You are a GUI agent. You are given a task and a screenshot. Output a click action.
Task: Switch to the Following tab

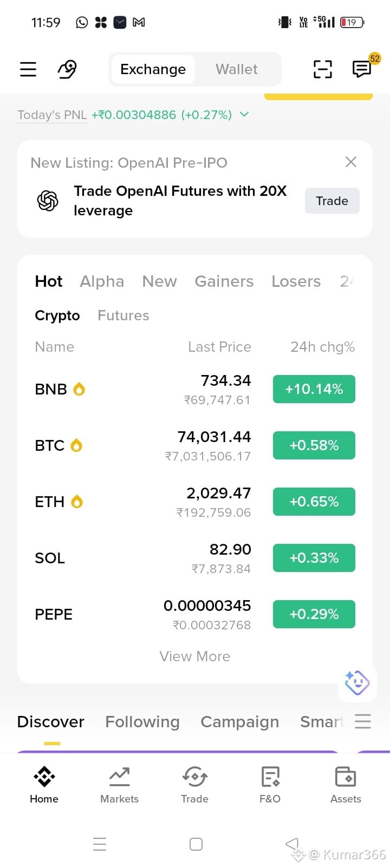[x=142, y=722]
